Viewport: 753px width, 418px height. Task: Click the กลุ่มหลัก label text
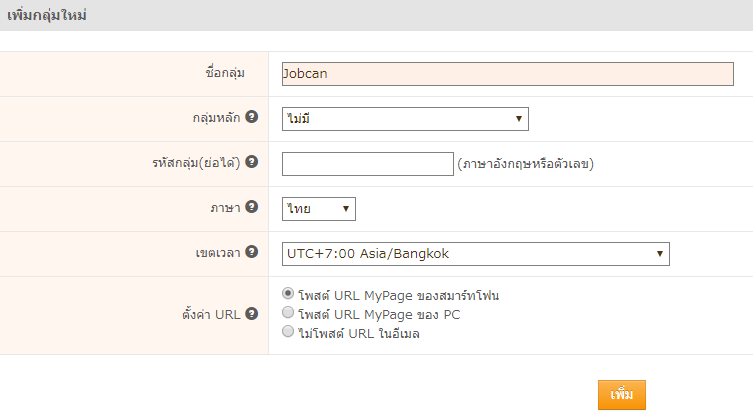coord(216,118)
